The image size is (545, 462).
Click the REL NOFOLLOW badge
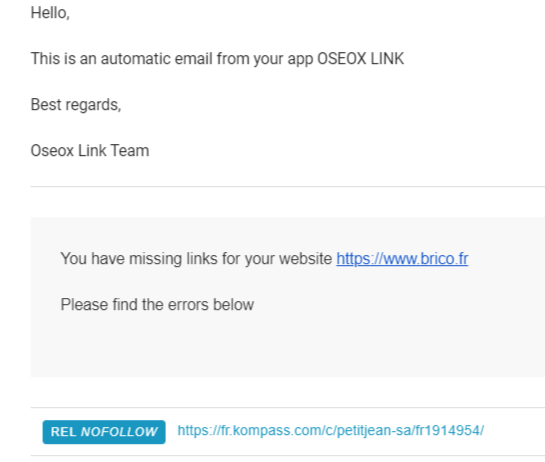coord(104,432)
